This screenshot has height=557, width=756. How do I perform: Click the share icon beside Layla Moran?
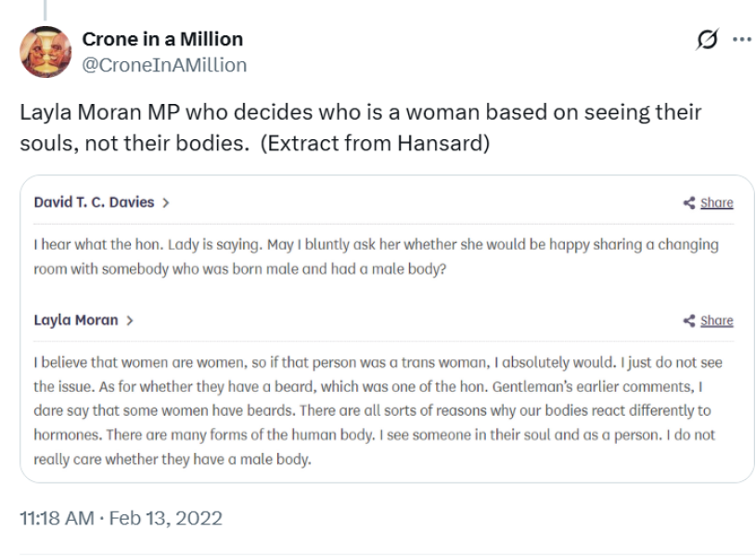click(x=689, y=321)
